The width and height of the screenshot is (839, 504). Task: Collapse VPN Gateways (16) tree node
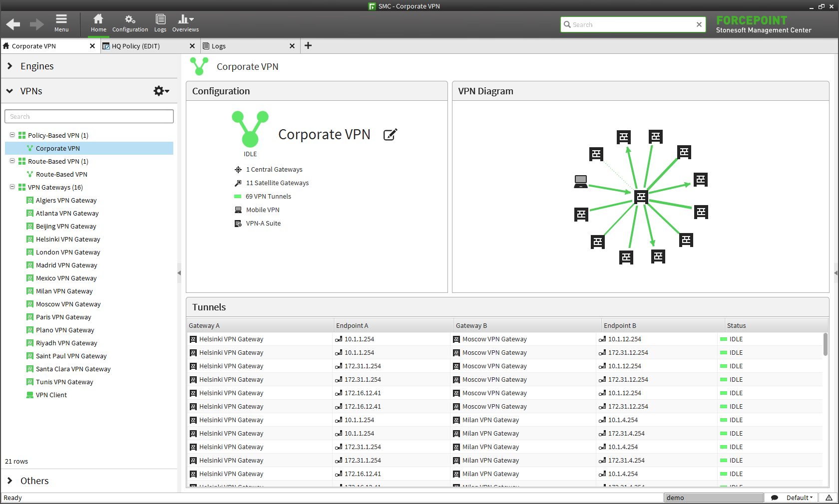pyautogui.click(x=12, y=187)
